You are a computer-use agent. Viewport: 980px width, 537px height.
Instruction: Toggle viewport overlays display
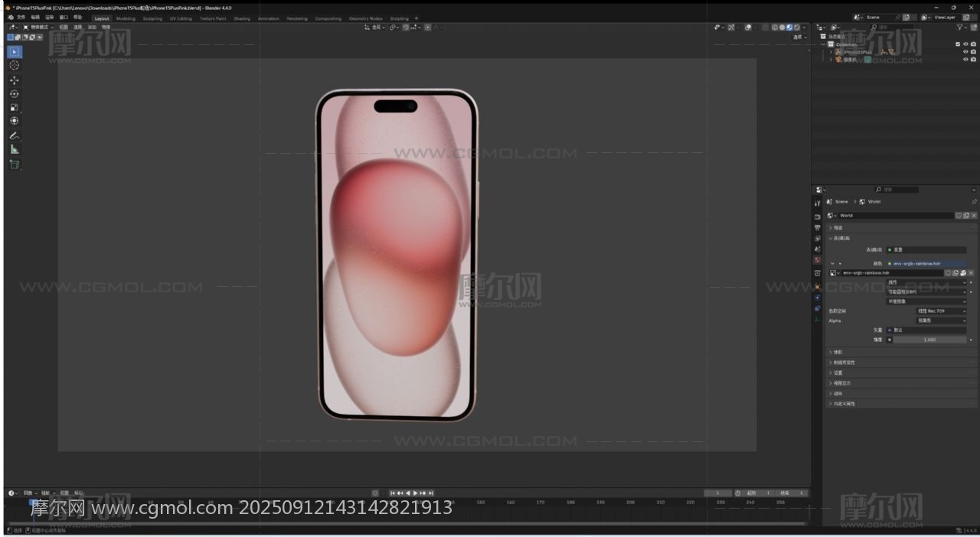(x=748, y=28)
